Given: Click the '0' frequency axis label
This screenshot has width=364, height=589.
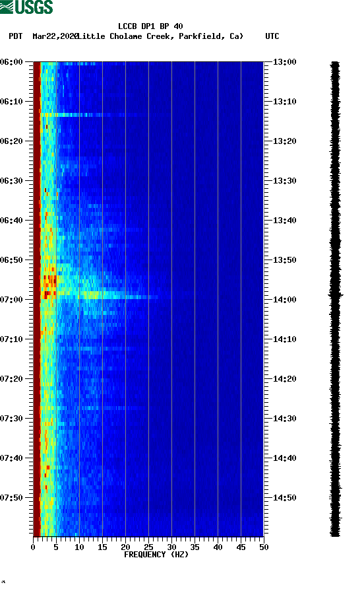Looking at the screenshot, I should click(33, 547).
